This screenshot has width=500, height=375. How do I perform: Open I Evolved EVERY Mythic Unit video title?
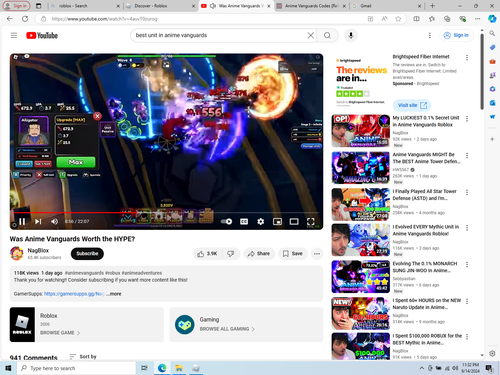coord(426,230)
